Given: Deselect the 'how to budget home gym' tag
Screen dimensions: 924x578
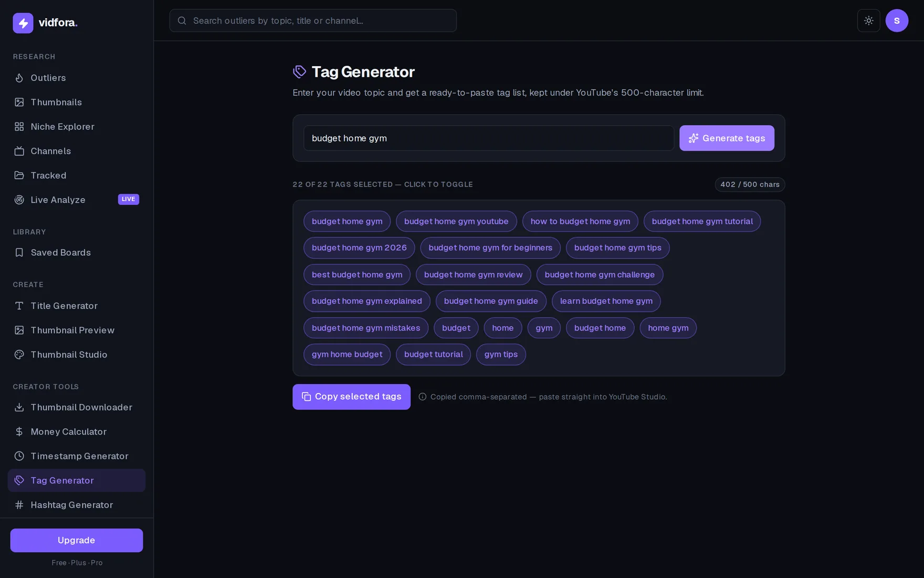Looking at the screenshot, I should 580,221.
